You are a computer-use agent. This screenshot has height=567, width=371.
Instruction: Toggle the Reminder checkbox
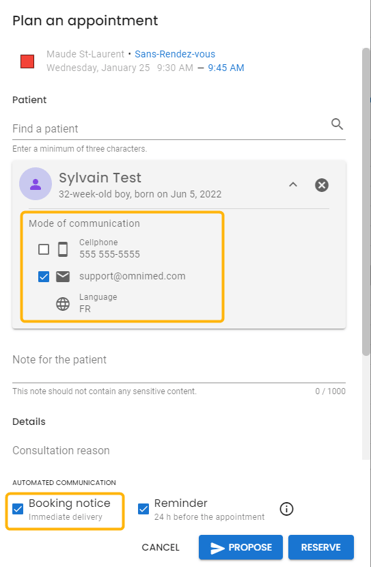144,509
